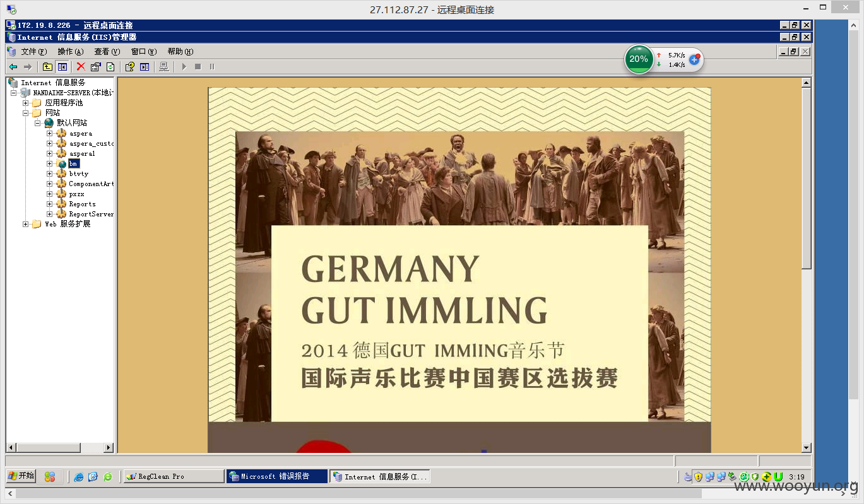Click the IIS icon left of 文件 menu
This screenshot has height=504, width=864.
click(x=11, y=52)
